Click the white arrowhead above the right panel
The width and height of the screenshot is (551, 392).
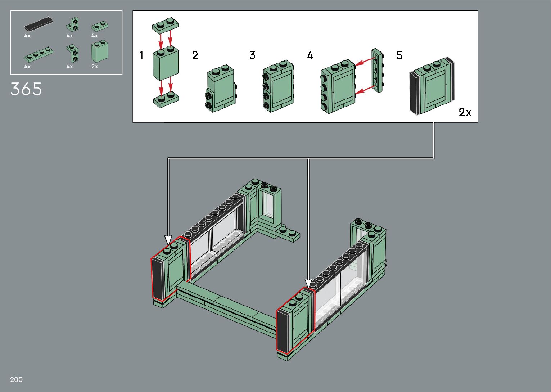(308, 283)
